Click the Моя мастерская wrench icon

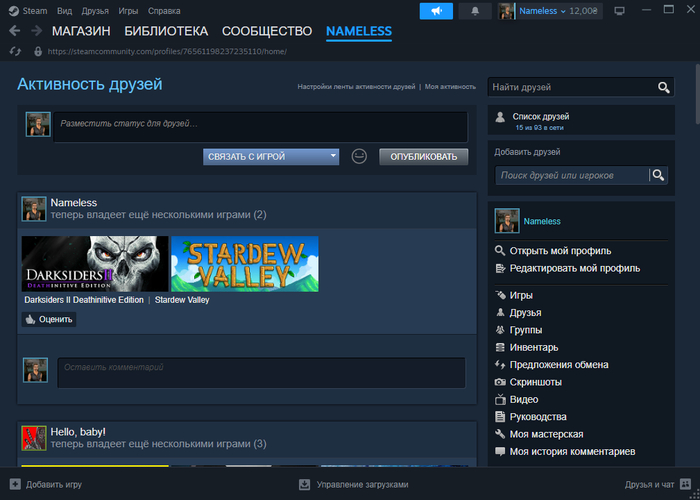pos(500,434)
